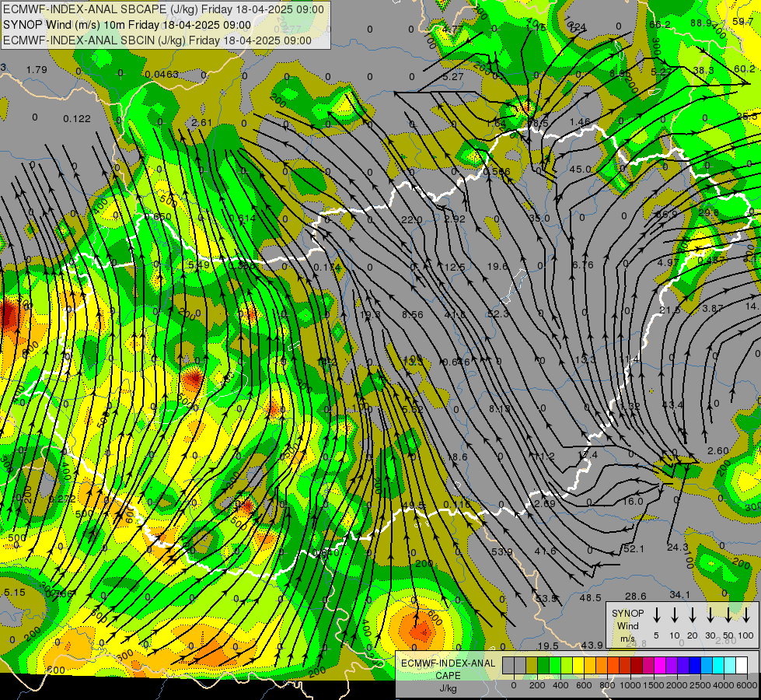Click the map value 35.0
Screen dimensions: 761x700
pos(539,218)
